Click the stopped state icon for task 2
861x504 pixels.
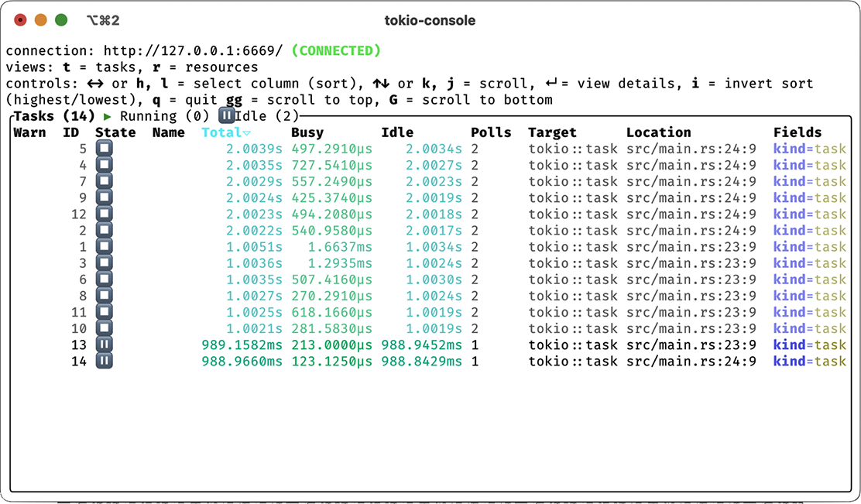coord(105,230)
